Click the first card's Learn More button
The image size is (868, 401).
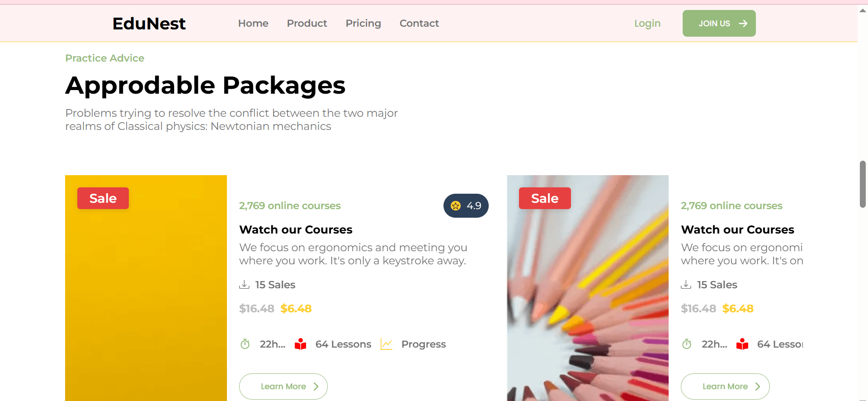point(283,387)
